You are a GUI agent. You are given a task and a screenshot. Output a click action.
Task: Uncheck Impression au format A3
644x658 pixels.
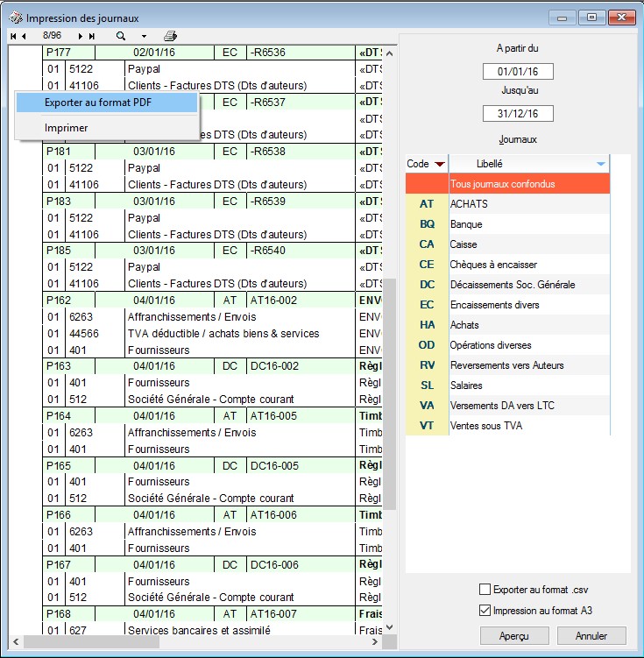click(485, 610)
